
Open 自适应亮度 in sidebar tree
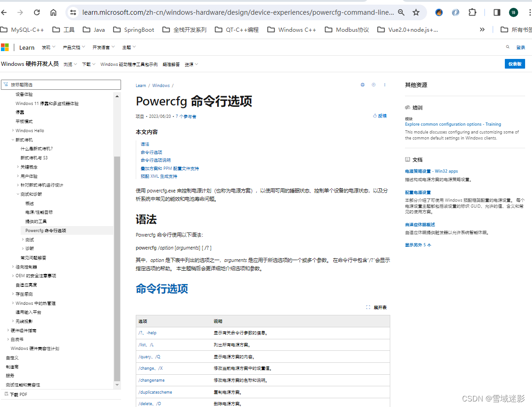tap(26, 285)
